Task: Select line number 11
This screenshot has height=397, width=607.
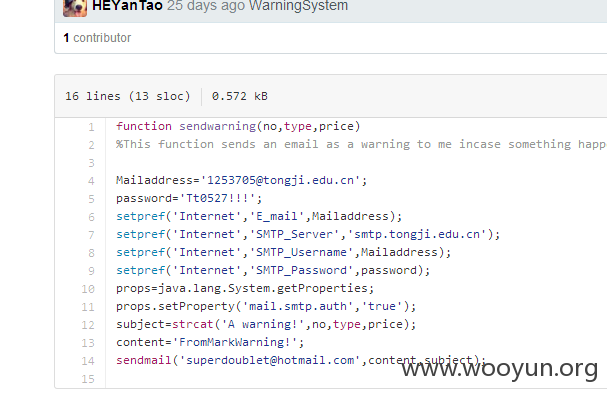Action: (88, 307)
